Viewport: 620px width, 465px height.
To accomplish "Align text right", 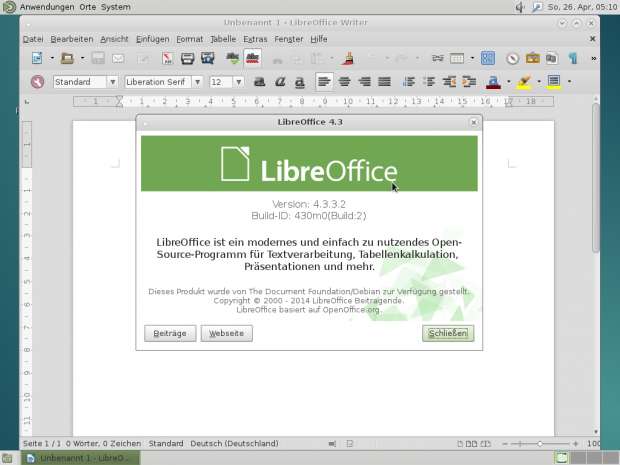I will tap(364, 82).
